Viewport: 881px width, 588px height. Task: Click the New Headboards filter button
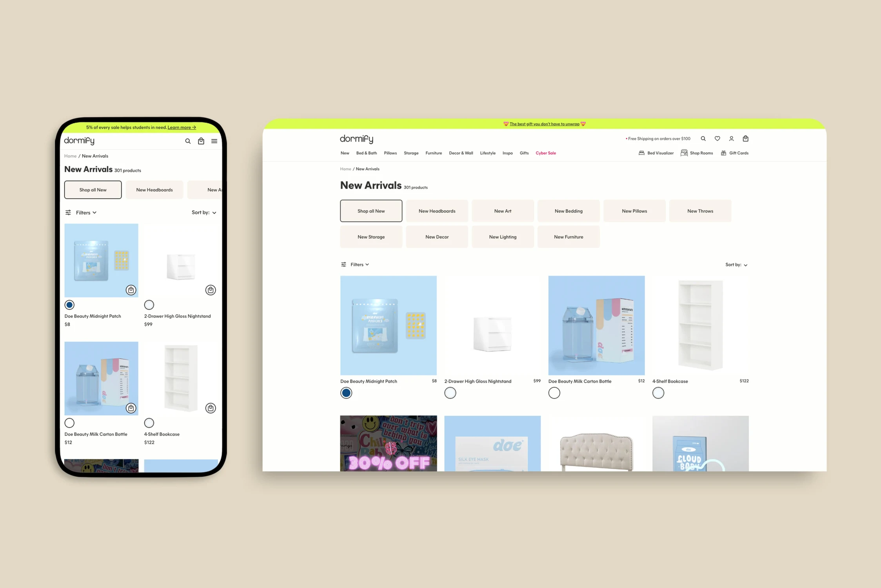[436, 211]
